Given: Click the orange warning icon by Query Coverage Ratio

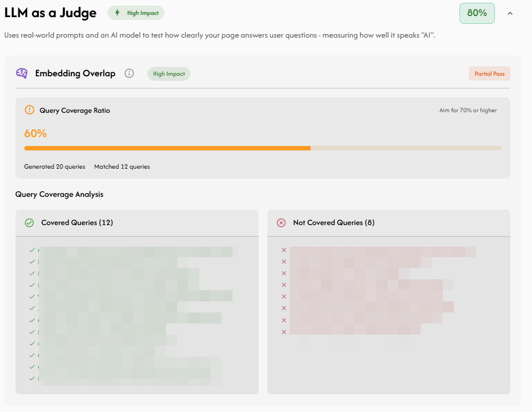Looking at the screenshot, I should [x=29, y=110].
